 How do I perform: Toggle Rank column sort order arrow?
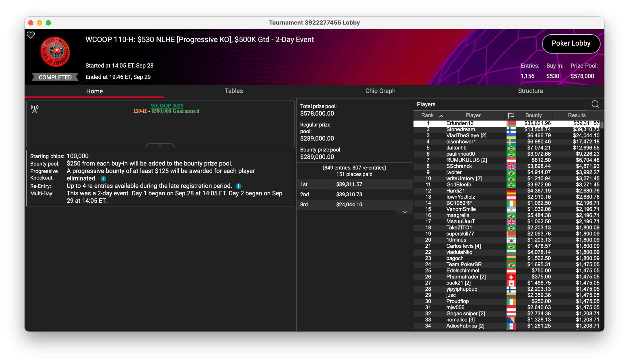pyautogui.click(x=441, y=116)
